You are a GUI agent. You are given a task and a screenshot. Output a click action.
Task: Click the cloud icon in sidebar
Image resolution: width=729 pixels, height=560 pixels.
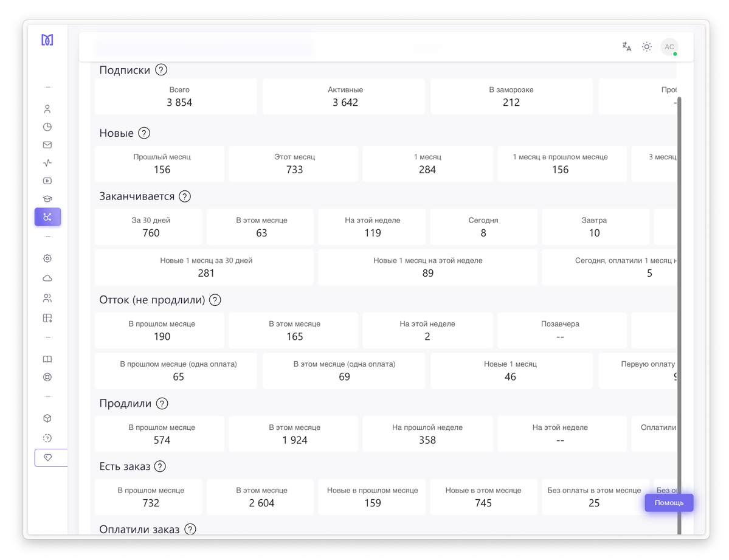pyautogui.click(x=47, y=278)
